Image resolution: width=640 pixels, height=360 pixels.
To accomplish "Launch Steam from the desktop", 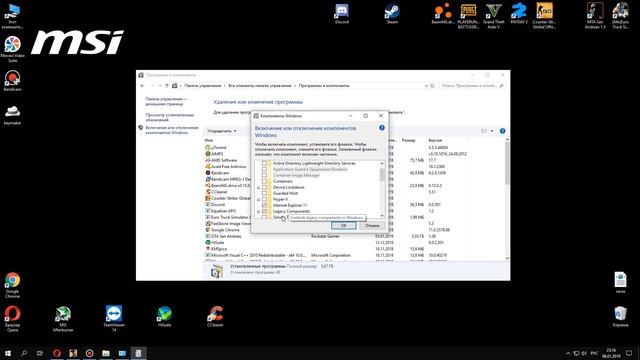I will tap(392, 13).
